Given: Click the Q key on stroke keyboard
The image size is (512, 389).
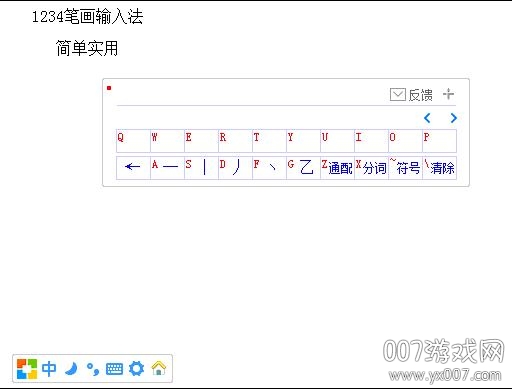Looking at the screenshot, I should point(133,141).
